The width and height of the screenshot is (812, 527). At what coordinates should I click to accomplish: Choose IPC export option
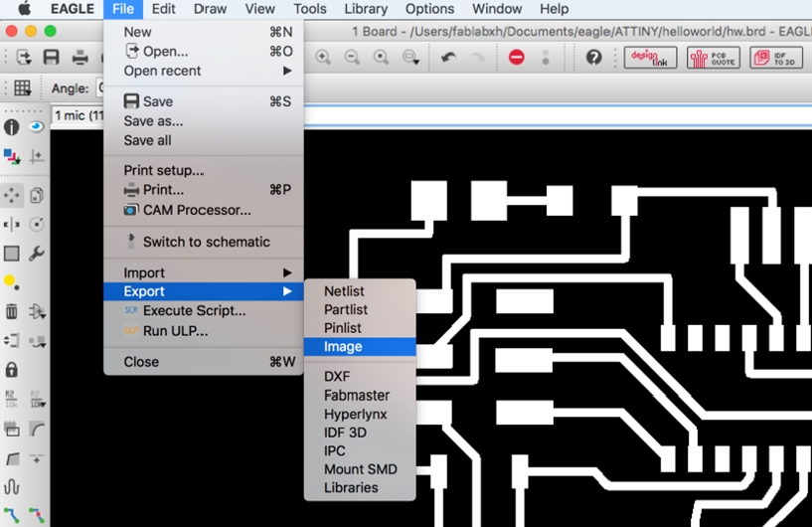pyautogui.click(x=360, y=450)
